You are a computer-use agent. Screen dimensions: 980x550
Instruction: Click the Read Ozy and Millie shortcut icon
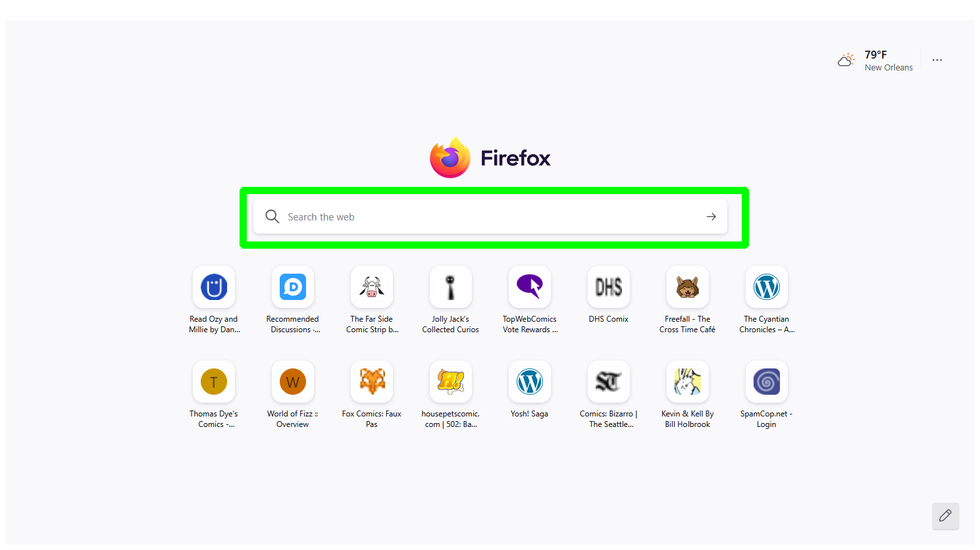coord(214,287)
